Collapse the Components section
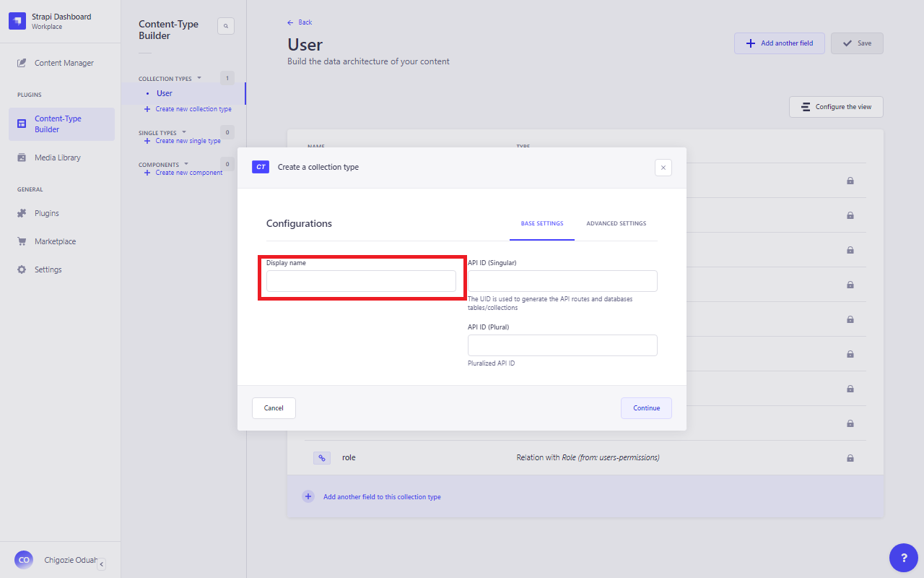924x578 pixels. click(x=186, y=164)
